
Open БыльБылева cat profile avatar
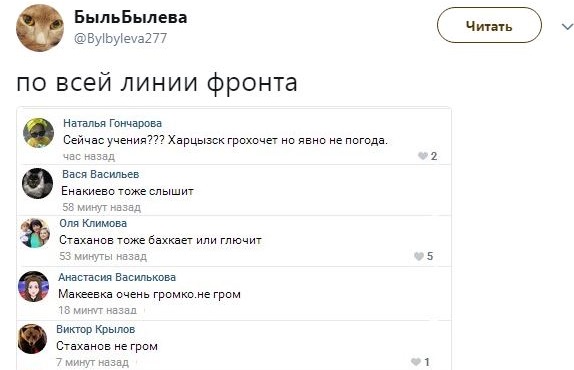(40, 28)
